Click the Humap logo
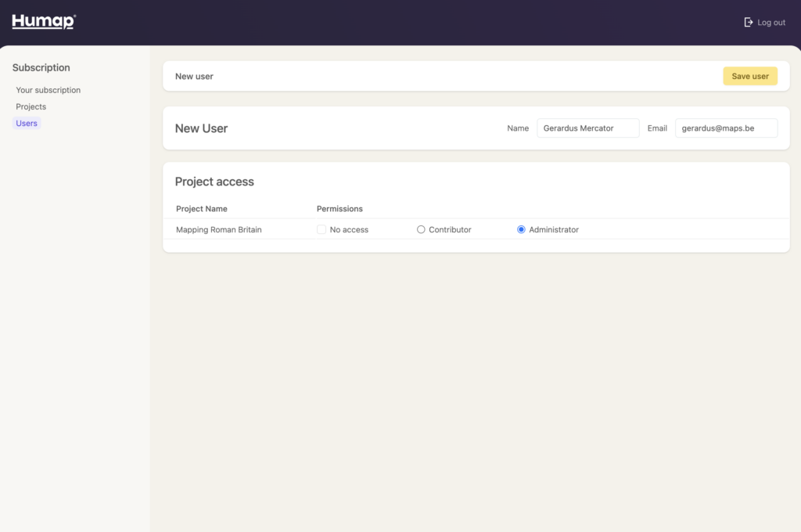Viewport: 801px width, 532px height. coord(42,22)
